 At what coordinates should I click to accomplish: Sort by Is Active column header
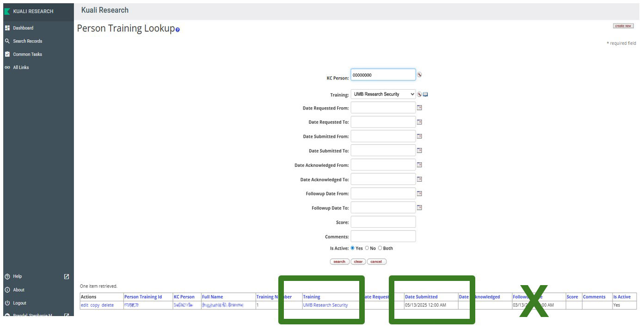pyautogui.click(x=622, y=297)
